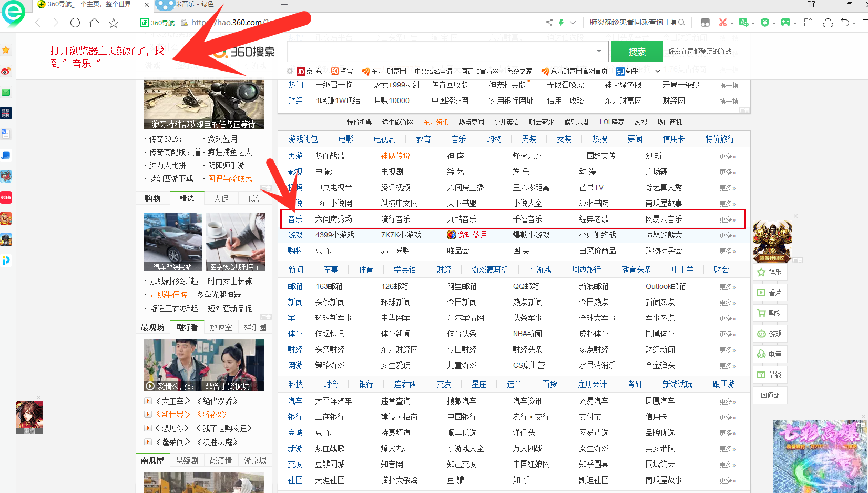Open the translate tool icon
The height and width of the screenshot is (493, 868).
tap(743, 23)
